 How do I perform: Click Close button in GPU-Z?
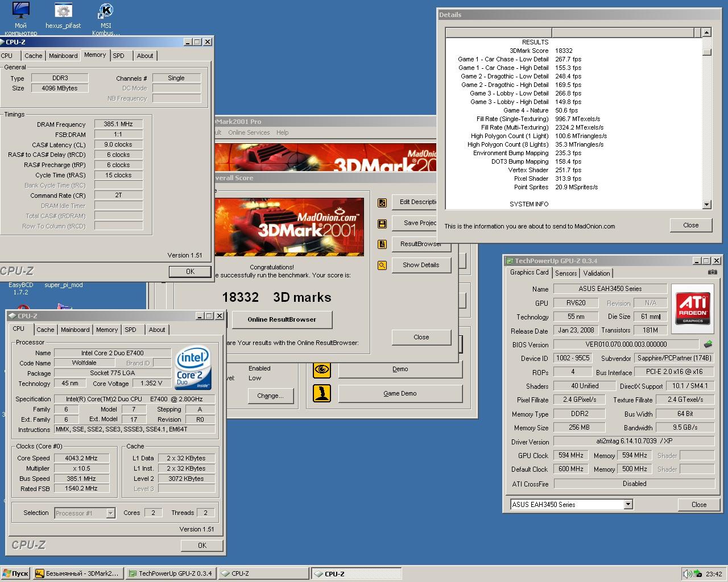699,504
